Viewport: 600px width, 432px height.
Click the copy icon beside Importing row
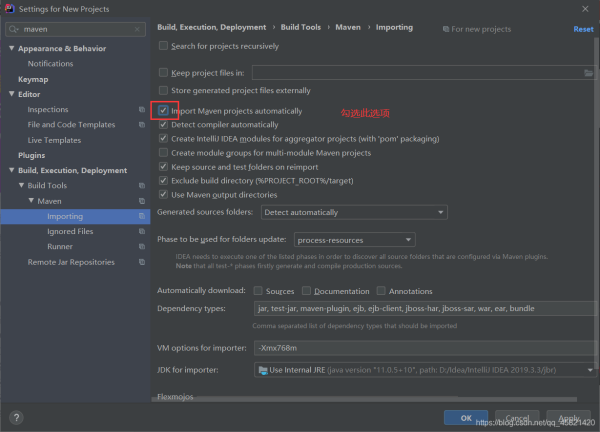point(142,216)
